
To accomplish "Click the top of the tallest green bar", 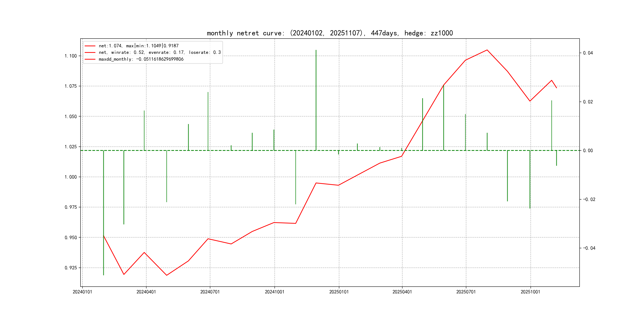I will [316, 50].
